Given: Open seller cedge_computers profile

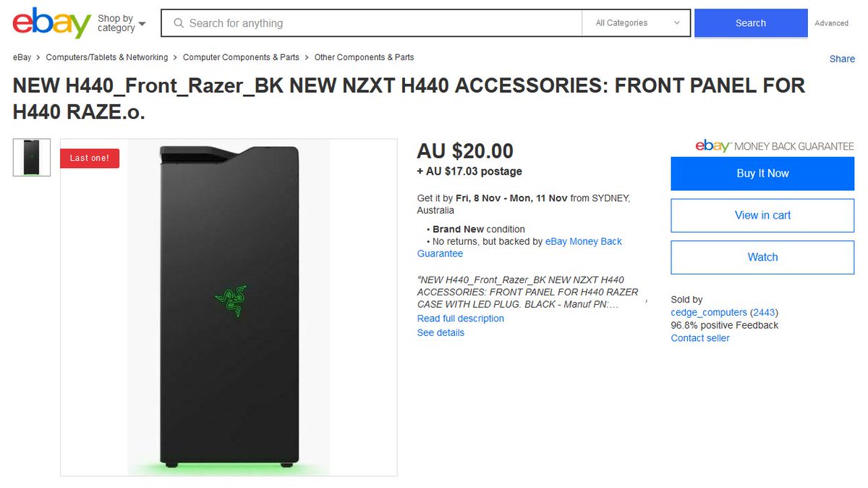Looking at the screenshot, I should tap(709, 312).
